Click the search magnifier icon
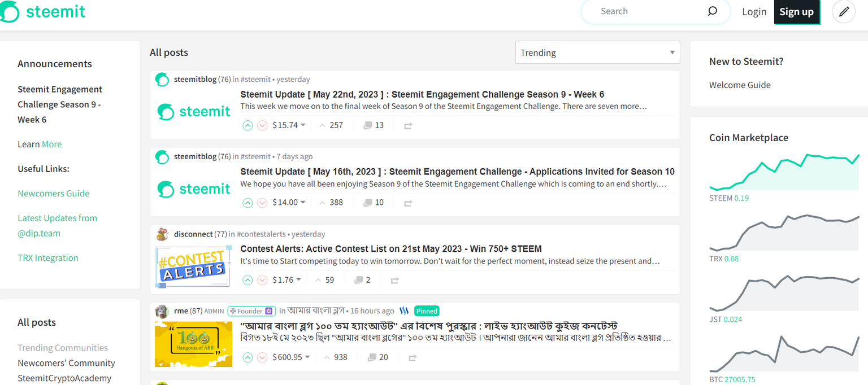The image size is (868, 385). (x=712, y=11)
